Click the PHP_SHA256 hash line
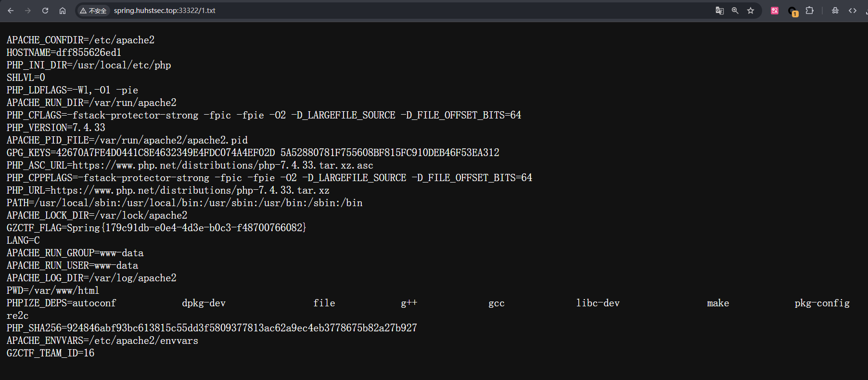 coord(212,328)
